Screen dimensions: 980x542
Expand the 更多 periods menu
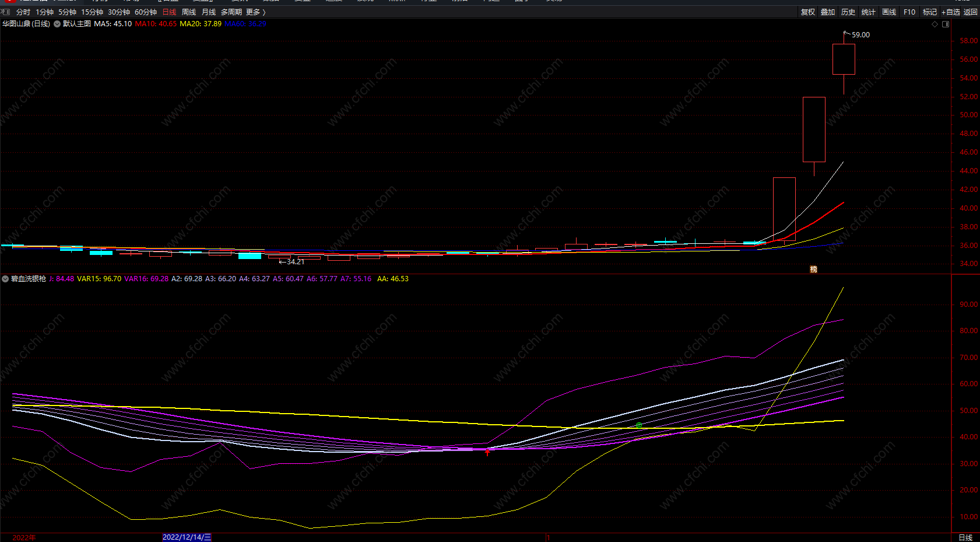(x=255, y=12)
